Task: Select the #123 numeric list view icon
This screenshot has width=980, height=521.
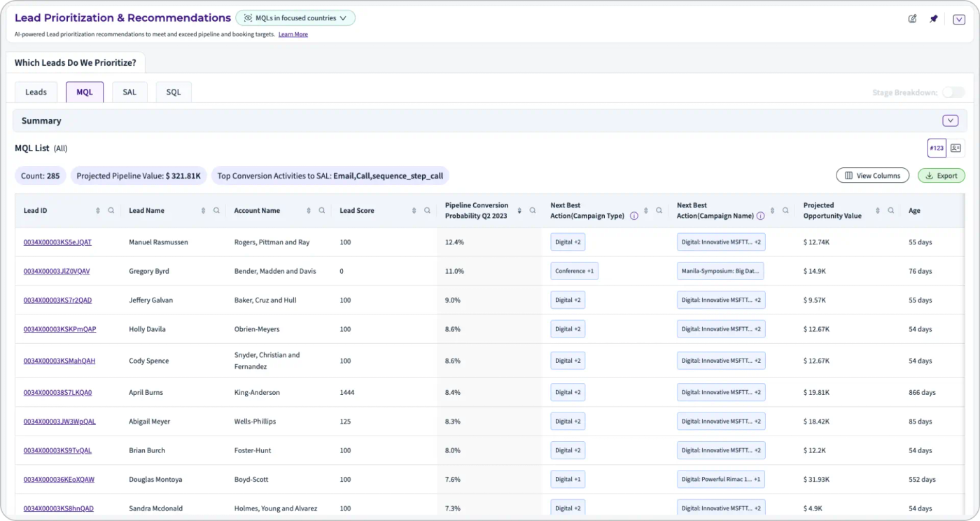Action: pyautogui.click(x=937, y=148)
